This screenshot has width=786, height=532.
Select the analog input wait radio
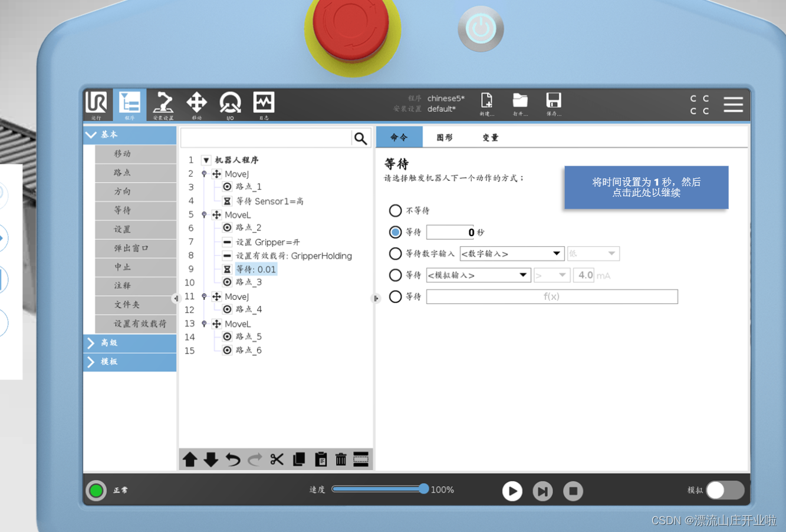click(x=396, y=275)
